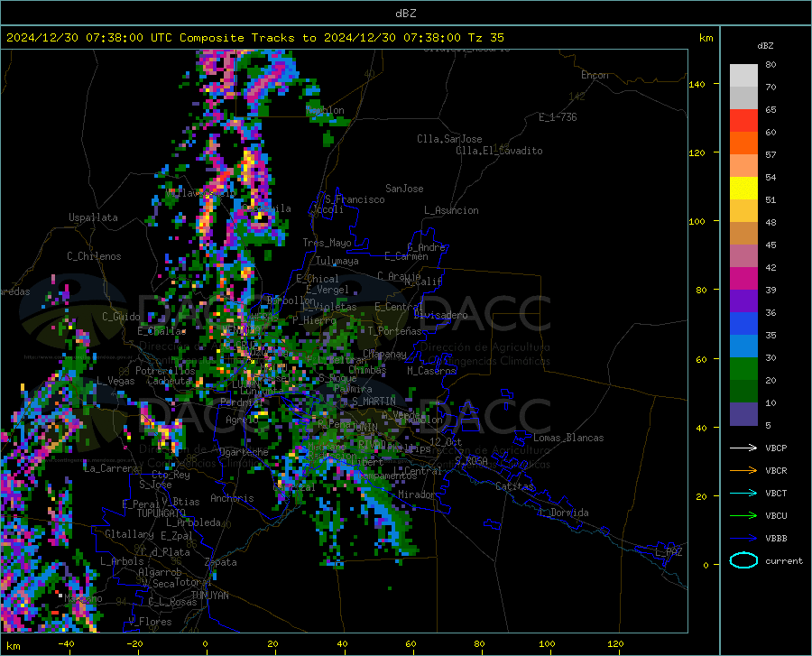Select the red 60 dBZ color swatch
The width and height of the screenshot is (812, 656).
coord(743,121)
